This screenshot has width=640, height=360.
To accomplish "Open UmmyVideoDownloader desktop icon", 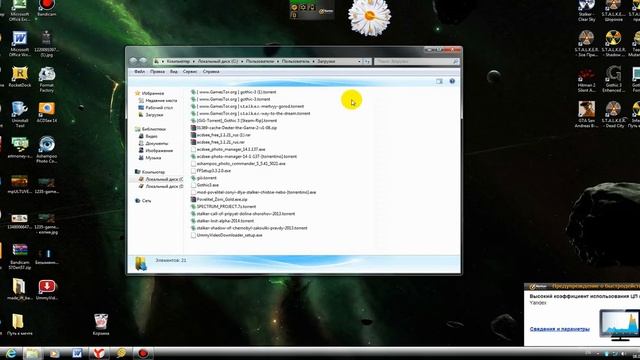I will click(47, 290).
